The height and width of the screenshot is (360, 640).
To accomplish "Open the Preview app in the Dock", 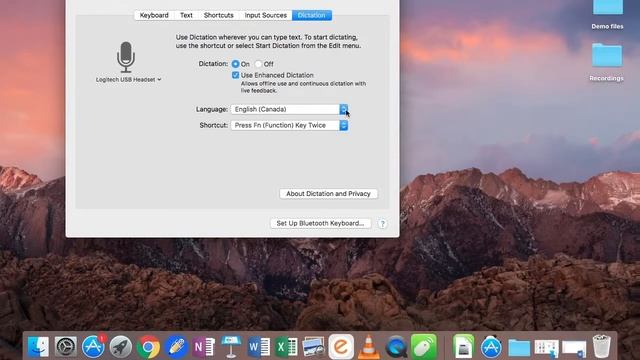I will 313,347.
